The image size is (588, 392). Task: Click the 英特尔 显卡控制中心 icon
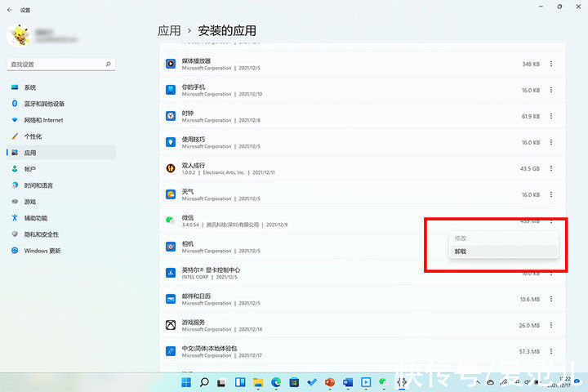(x=171, y=273)
